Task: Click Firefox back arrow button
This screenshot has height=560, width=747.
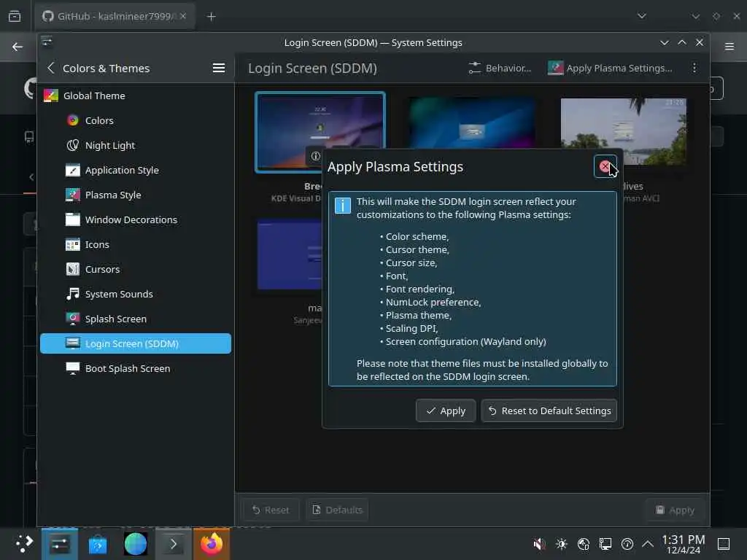Action: click(18, 47)
